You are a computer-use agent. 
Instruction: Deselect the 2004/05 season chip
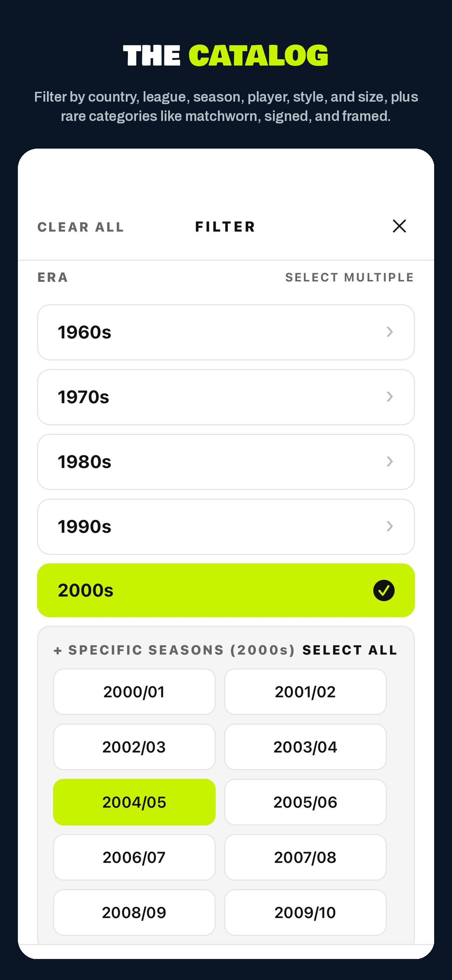(x=134, y=802)
